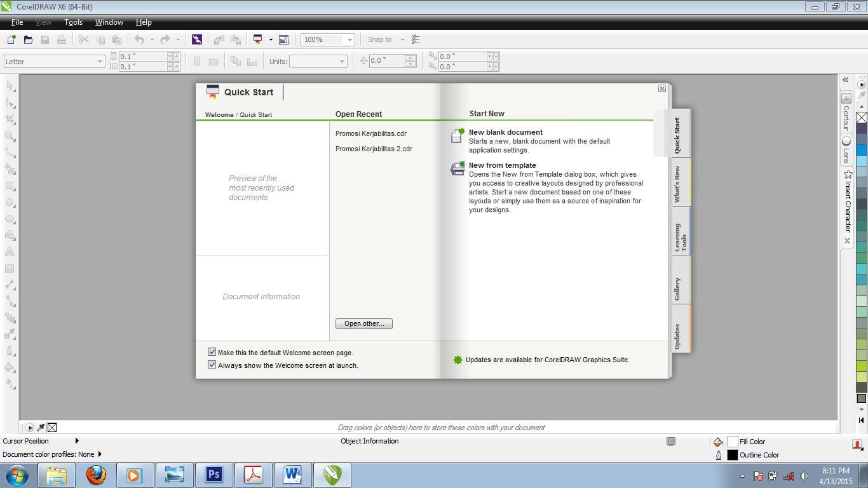Click the New from template icon
The height and width of the screenshot is (488, 868).
coord(458,168)
